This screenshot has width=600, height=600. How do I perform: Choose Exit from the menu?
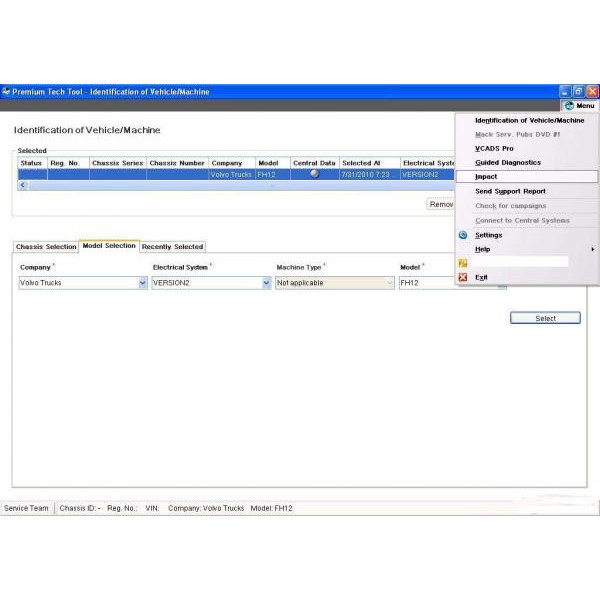click(x=481, y=277)
